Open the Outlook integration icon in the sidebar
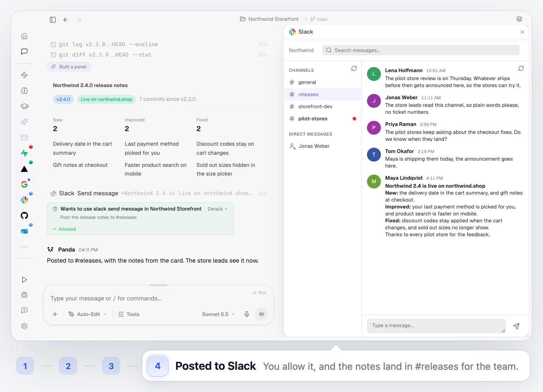 pos(24,231)
